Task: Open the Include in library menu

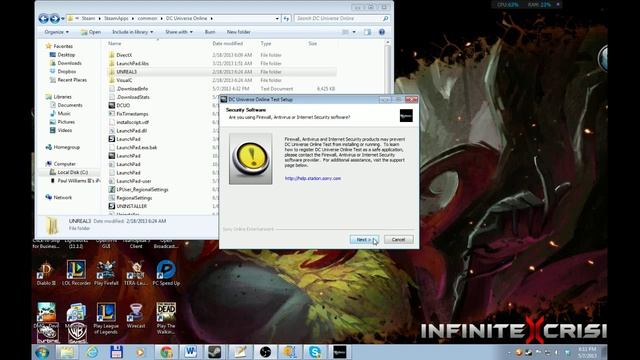Action: [x=133, y=32]
